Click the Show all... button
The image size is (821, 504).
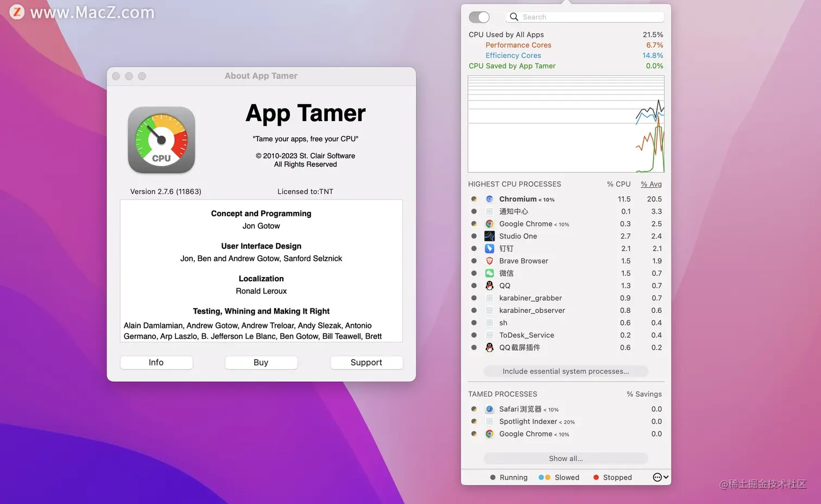565,458
